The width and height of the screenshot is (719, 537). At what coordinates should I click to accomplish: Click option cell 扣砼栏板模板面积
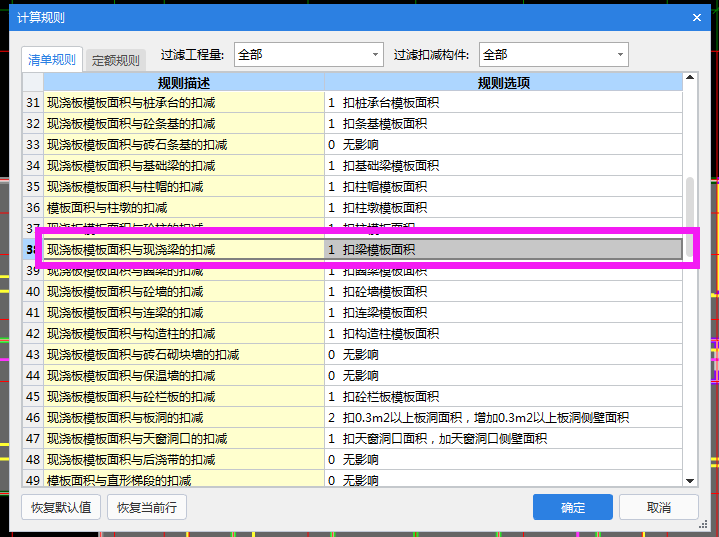point(503,397)
